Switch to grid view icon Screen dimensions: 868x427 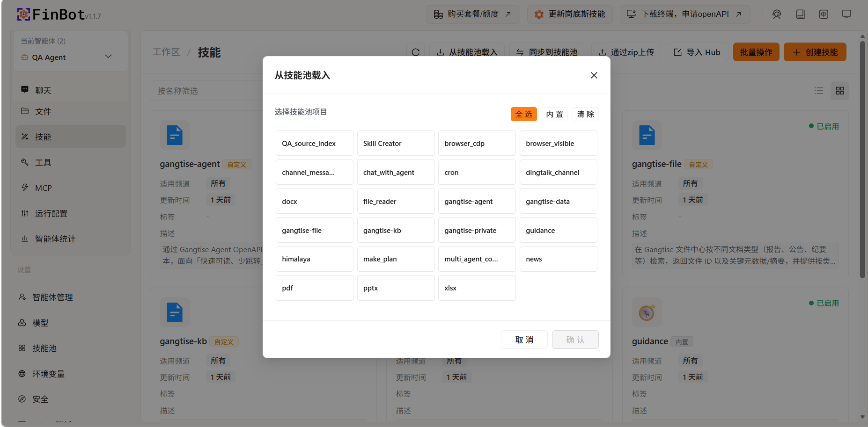click(839, 91)
